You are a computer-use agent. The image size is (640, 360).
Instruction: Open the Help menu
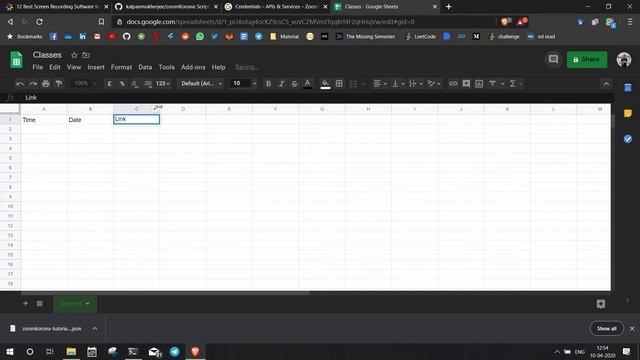(x=218, y=67)
